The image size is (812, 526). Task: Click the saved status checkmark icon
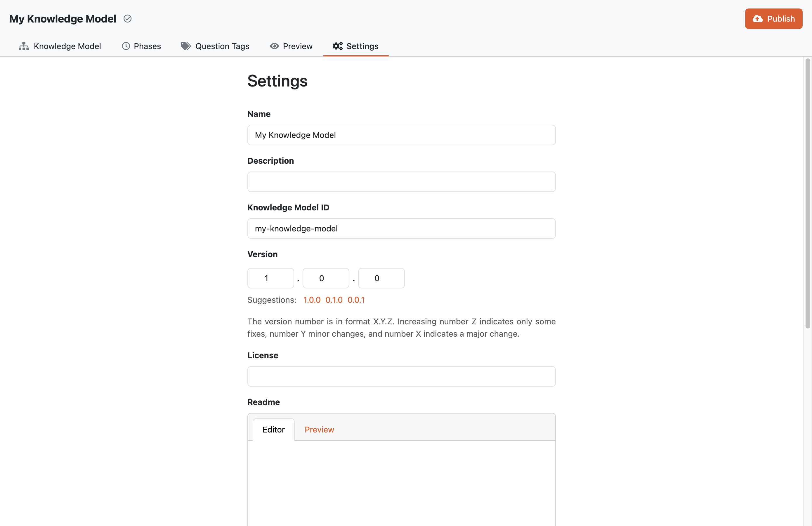click(128, 19)
